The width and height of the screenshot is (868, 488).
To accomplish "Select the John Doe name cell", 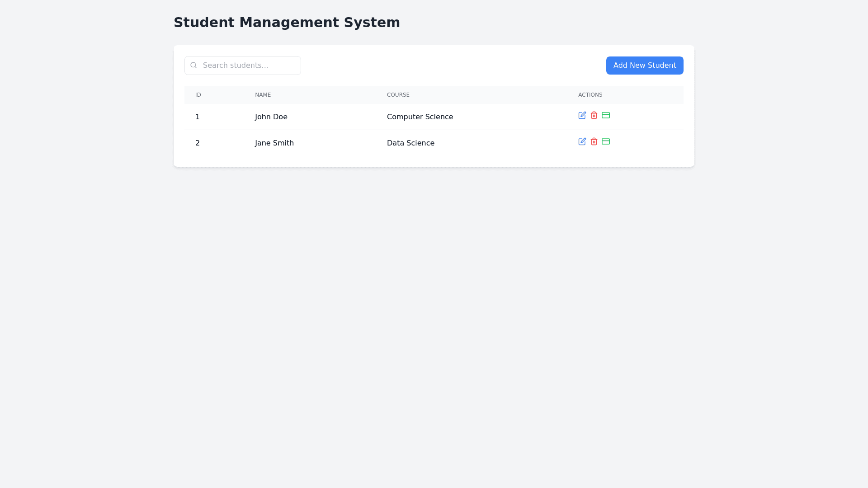I will tap(271, 117).
